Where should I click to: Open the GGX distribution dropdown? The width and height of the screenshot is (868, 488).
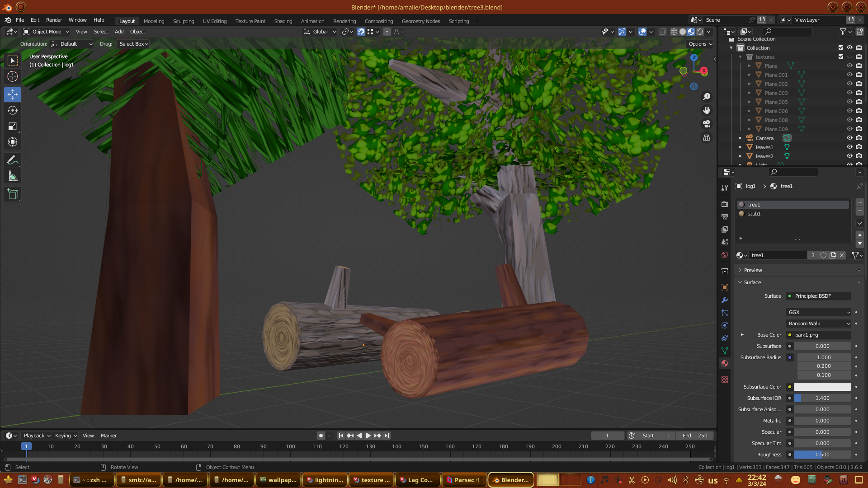pos(818,312)
